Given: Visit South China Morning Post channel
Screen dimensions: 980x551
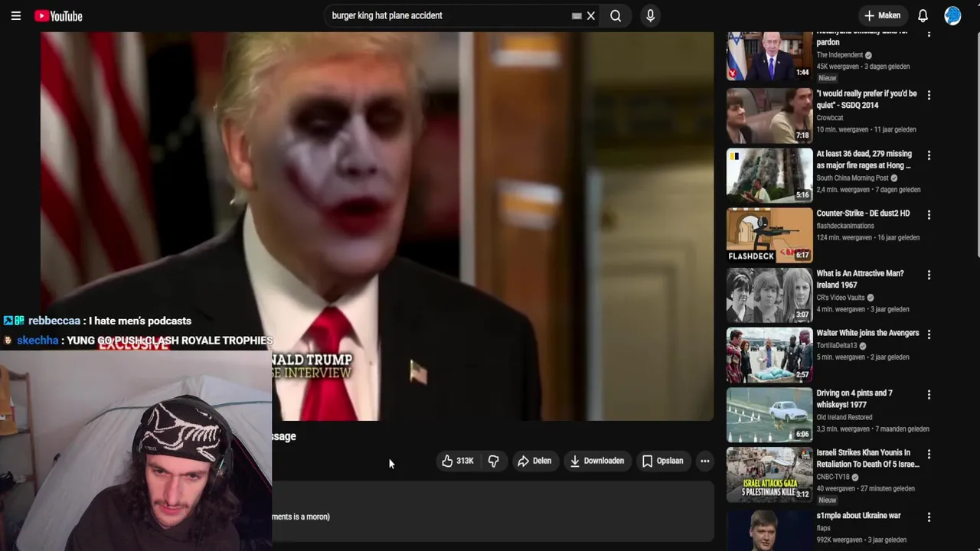Looking at the screenshot, I should point(852,178).
